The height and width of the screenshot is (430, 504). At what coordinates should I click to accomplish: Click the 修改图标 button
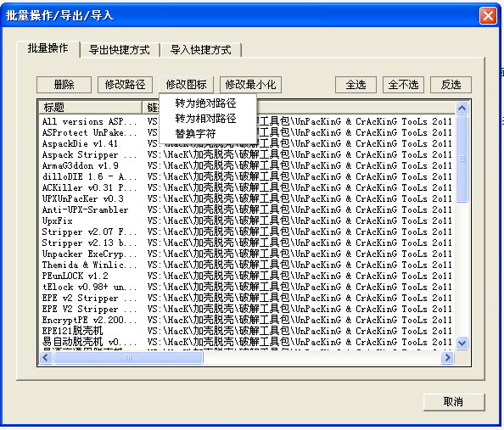point(186,85)
